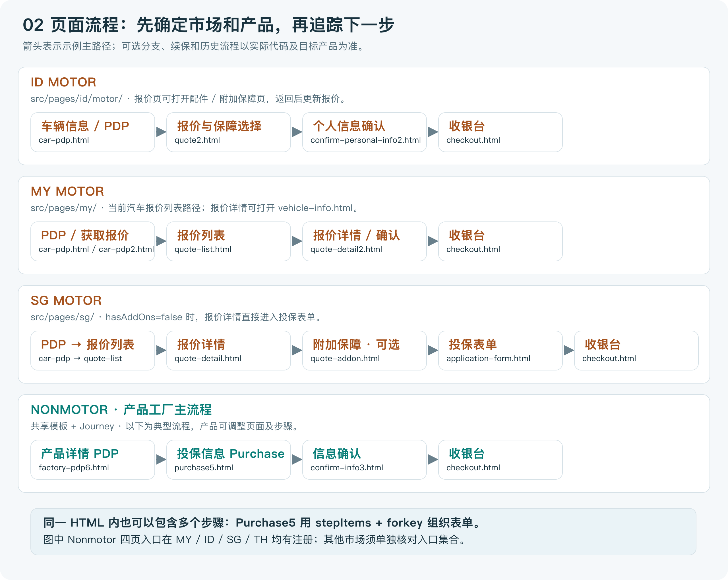Viewport: 728px width, 580px height.
Task: Click the ID MOTOR 车辆信息 / PDP card
Action: point(92,132)
